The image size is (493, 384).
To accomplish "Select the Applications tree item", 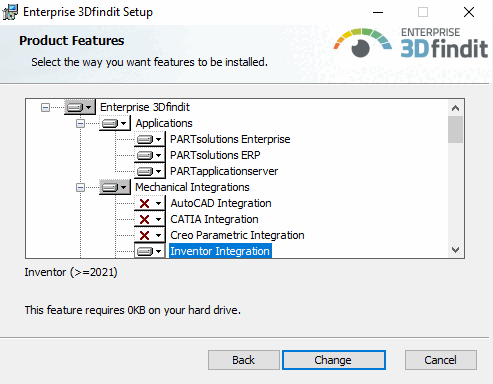I will (x=164, y=123).
